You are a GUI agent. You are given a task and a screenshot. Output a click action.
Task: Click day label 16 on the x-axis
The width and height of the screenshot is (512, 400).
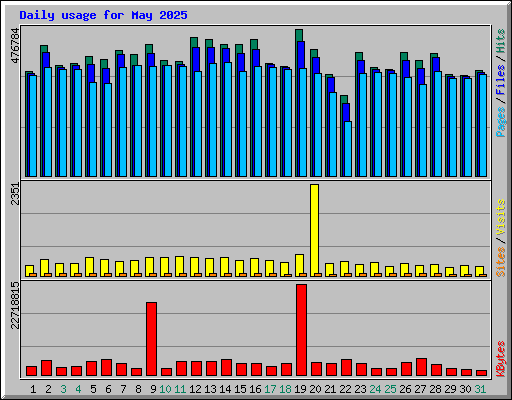click(x=255, y=389)
